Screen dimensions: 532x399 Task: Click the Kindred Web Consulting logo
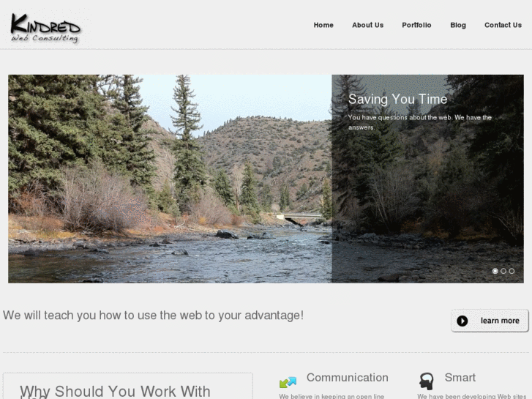pyautogui.click(x=46, y=29)
